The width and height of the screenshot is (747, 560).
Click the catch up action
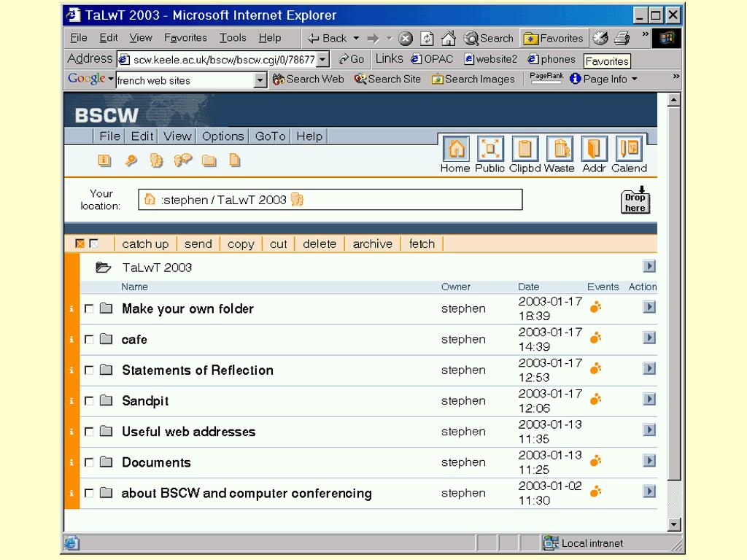[145, 244]
